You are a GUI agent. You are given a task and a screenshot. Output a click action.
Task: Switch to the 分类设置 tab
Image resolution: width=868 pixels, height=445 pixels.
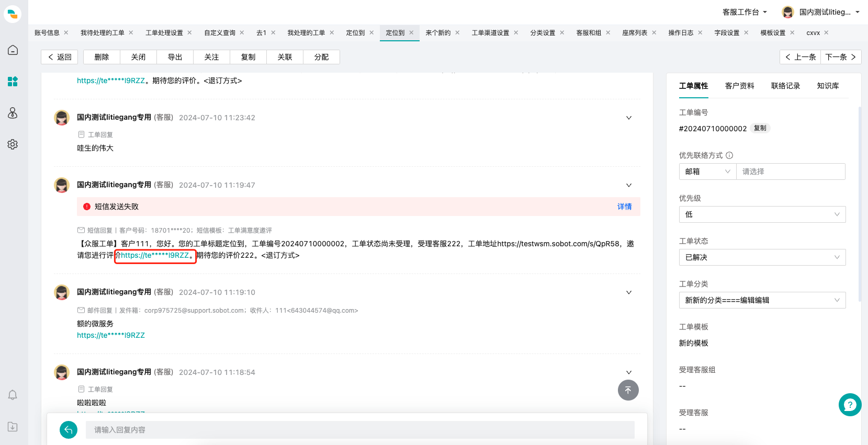(543, 32)
